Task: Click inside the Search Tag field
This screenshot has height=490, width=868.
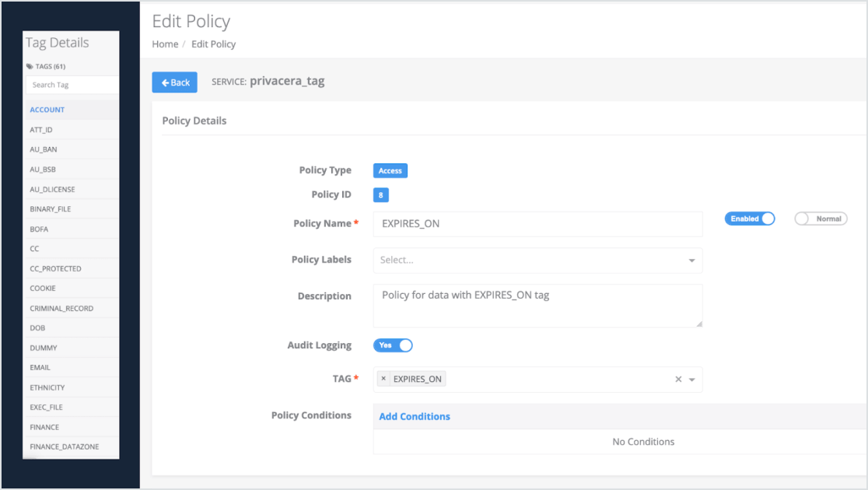Action: click(x=72, y=84)
